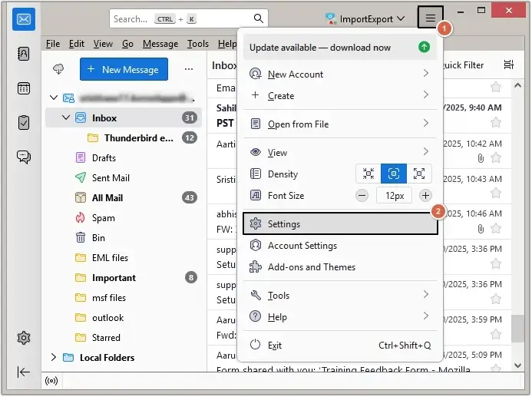
Task: Select the Drafts folder
Action: pyautogui.click(x=124, y=157)
